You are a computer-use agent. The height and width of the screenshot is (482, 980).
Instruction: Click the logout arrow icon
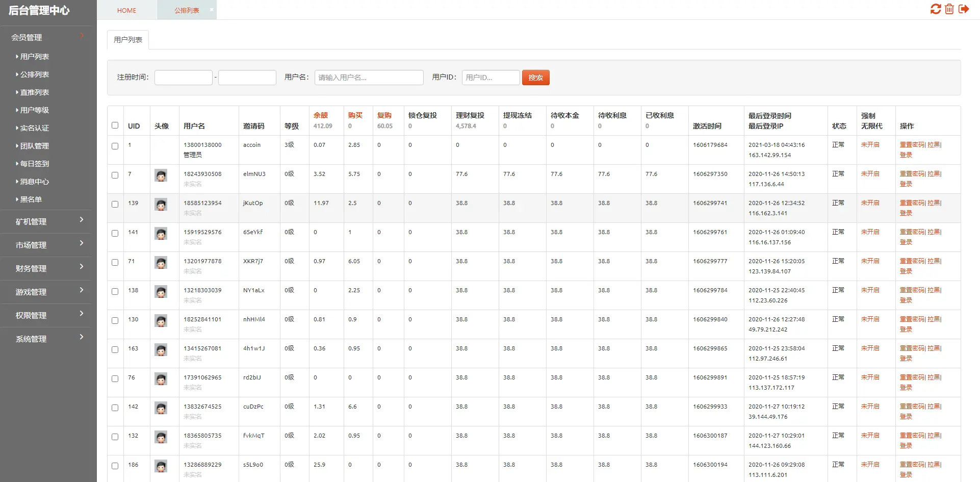[x=963, y=9]
